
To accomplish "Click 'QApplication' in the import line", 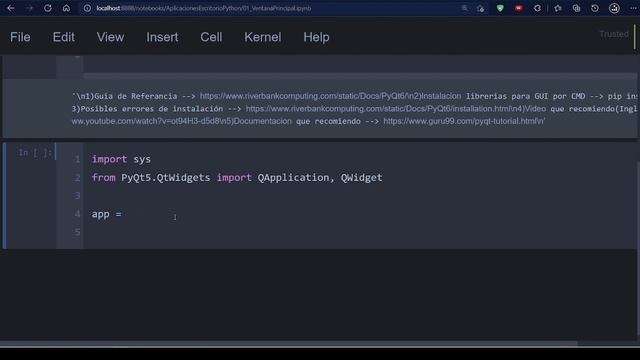I will 293,178.
